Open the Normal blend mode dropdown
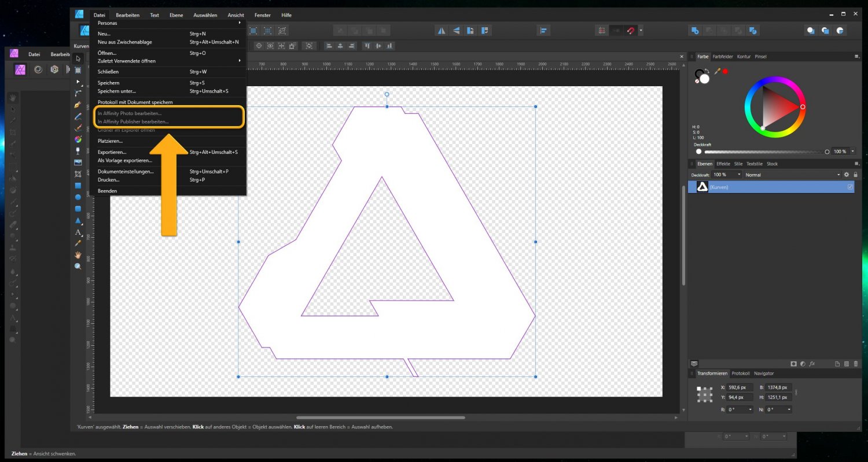The width and height of the screenshot is (868, 462). [x=792, y=175]
